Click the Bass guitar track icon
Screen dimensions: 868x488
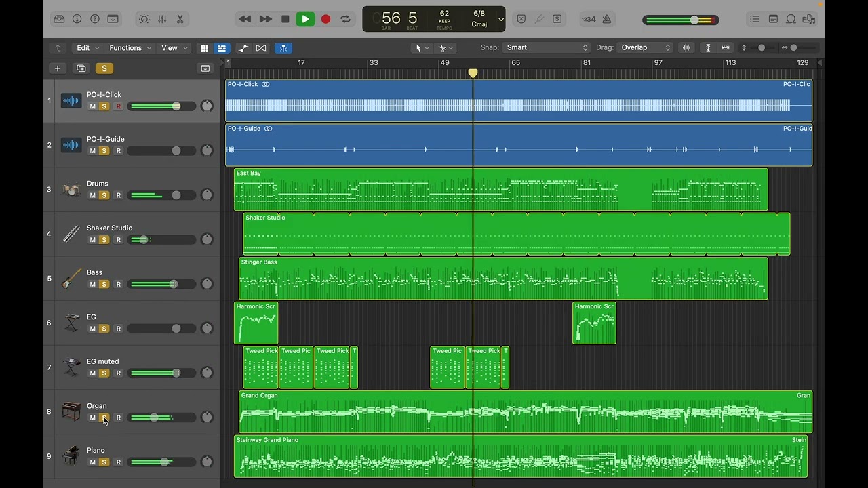click(x=71, y=279)
